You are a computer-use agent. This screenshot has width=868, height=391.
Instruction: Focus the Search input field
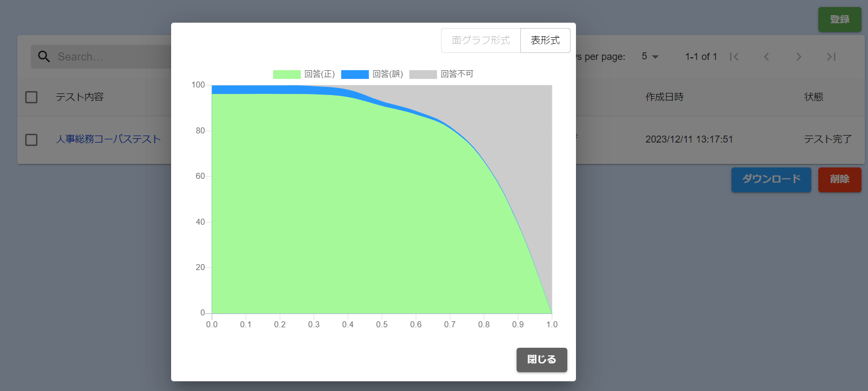click(x=108, y=57)
